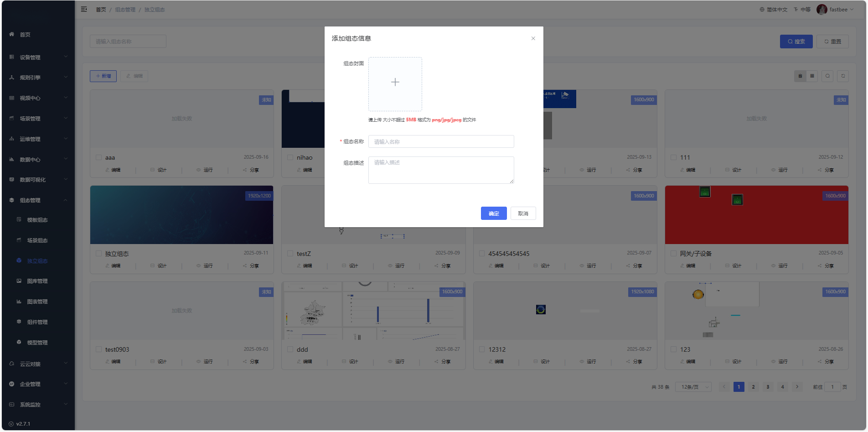868x432 pixels.
Task: Expand the 设备管理 sidebar menu
Action: tap(38, 57)
